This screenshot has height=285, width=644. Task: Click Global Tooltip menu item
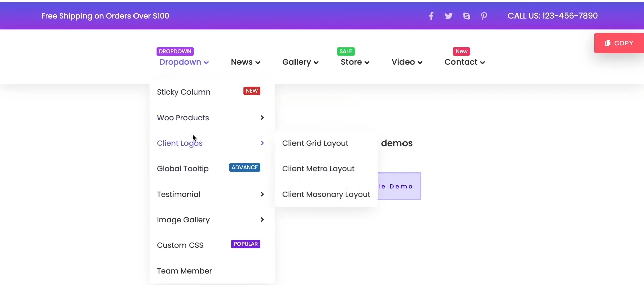(x=183, y=169)
